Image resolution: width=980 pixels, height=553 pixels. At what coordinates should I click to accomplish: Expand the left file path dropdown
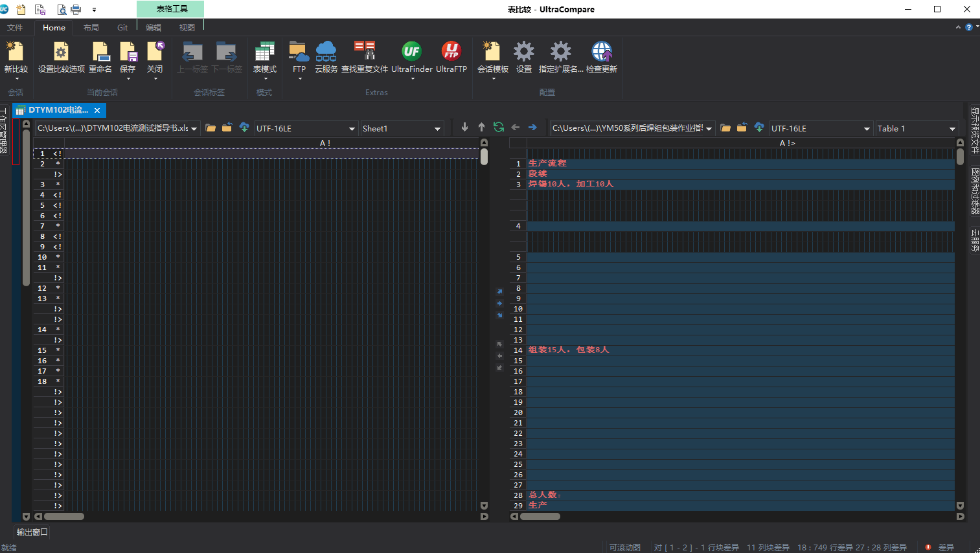[x=194, y=129]
